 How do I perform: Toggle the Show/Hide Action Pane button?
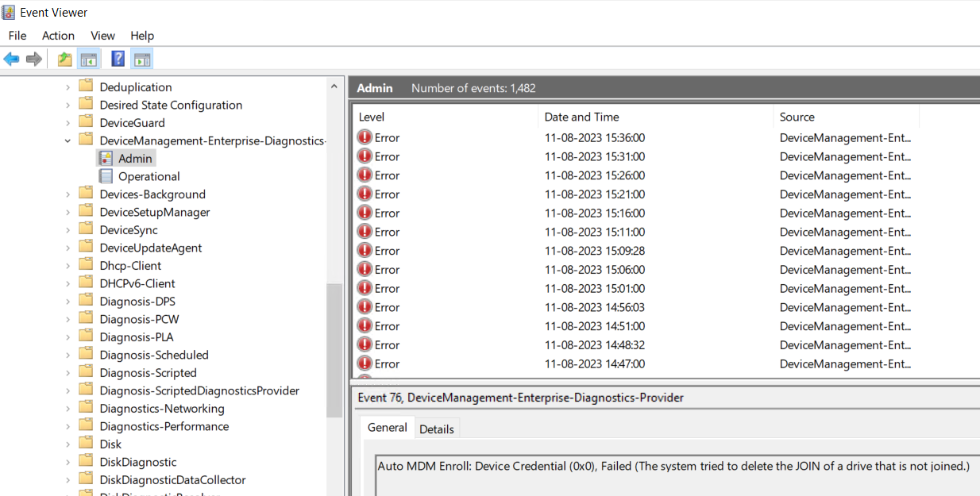142,60
